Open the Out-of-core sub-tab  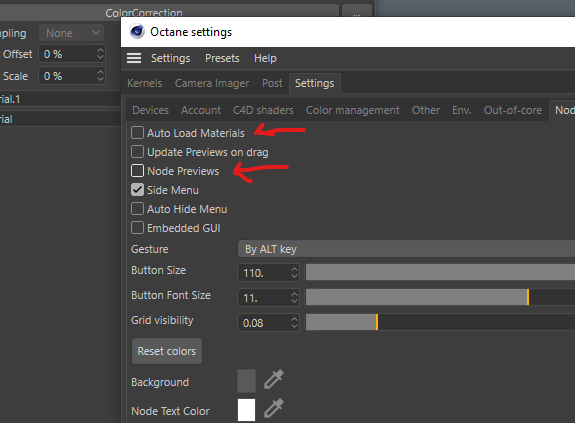click(513, 110)
